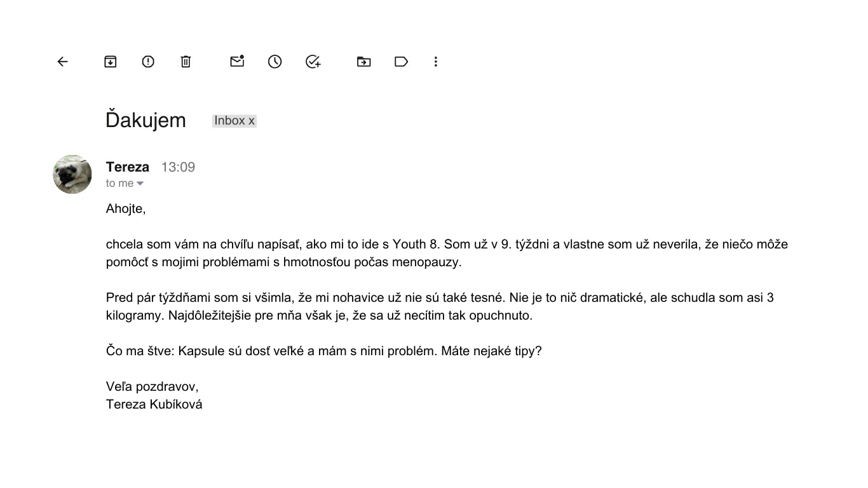The height and width of the screenshot is (488, 868).
Task: Remove the Inbox label via x
Action: pos(252,121)
